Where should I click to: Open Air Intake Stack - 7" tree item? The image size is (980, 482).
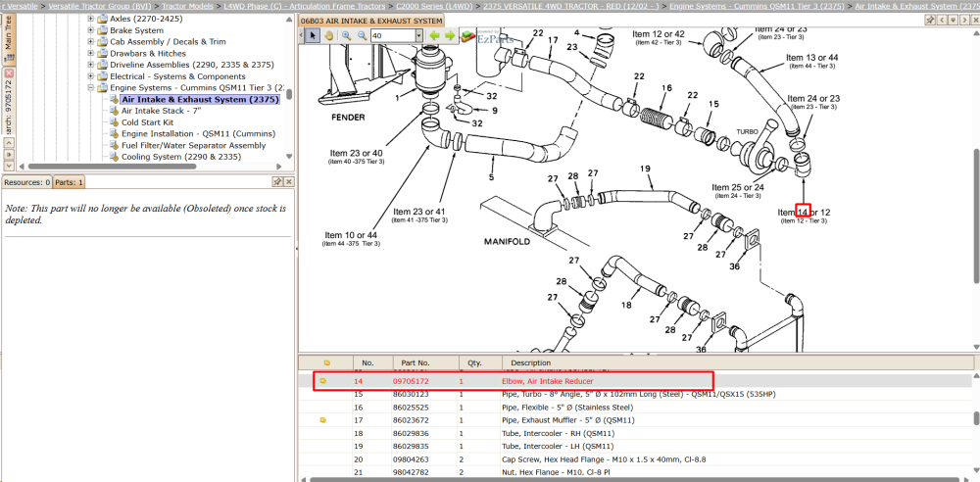point(162,111)
